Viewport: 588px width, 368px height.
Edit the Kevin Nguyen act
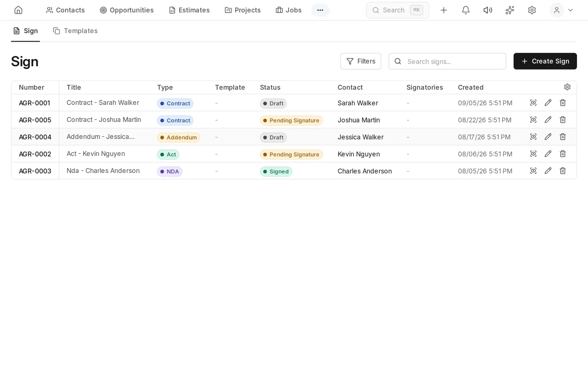(x=548, y=154)
